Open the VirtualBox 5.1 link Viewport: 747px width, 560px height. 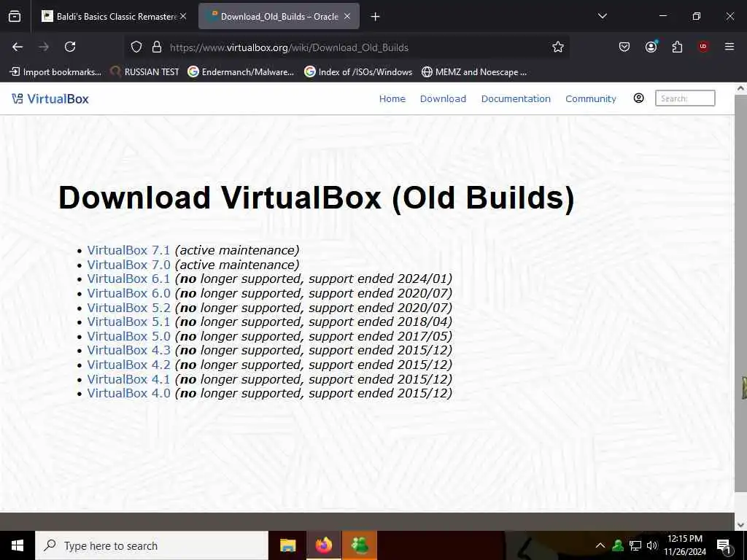128,322
